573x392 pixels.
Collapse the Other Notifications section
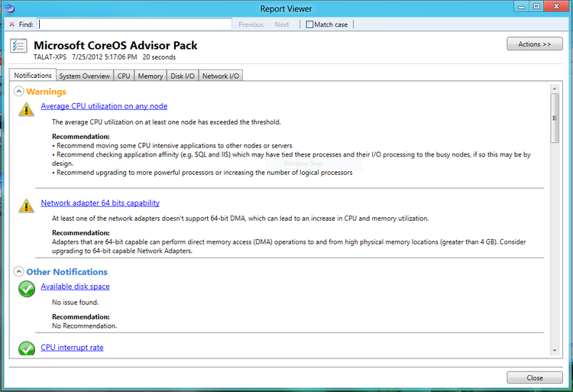click(x=18, y=271)
